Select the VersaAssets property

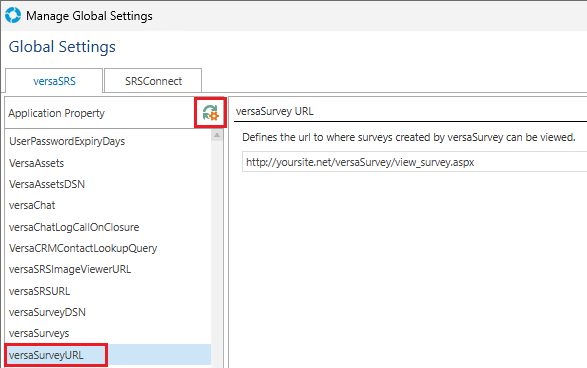108,163
